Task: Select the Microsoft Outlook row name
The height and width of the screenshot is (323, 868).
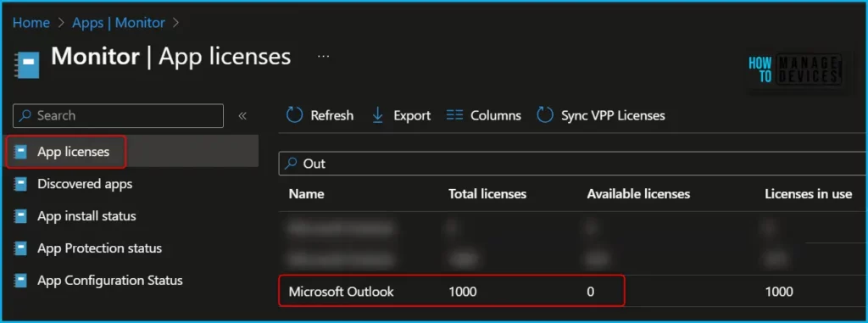Action: coord(341,292)
